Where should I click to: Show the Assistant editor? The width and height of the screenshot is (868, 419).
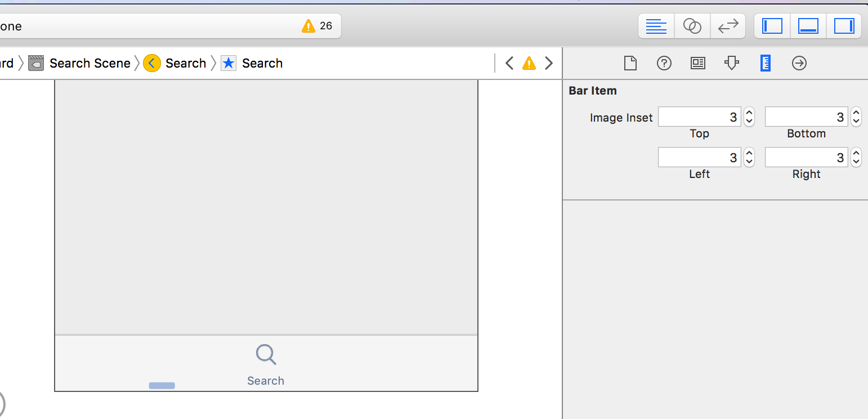[x=692, y=26]
